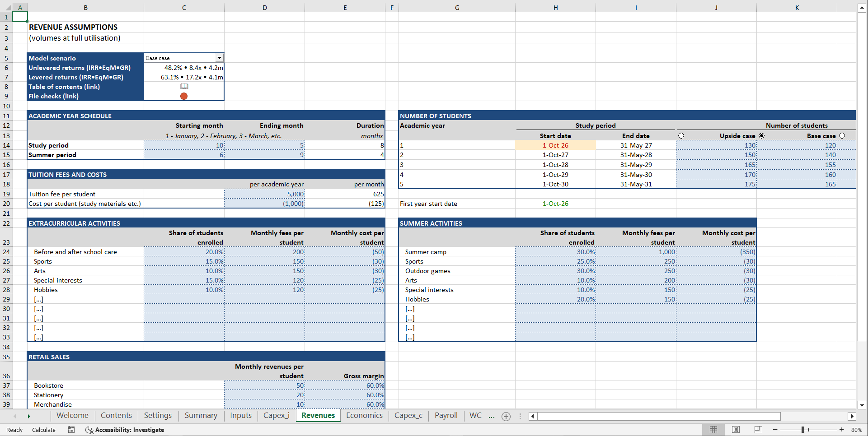Screen dimensions: 868x436
Task: Open the Payroll sheet tab
Action: 446,416
